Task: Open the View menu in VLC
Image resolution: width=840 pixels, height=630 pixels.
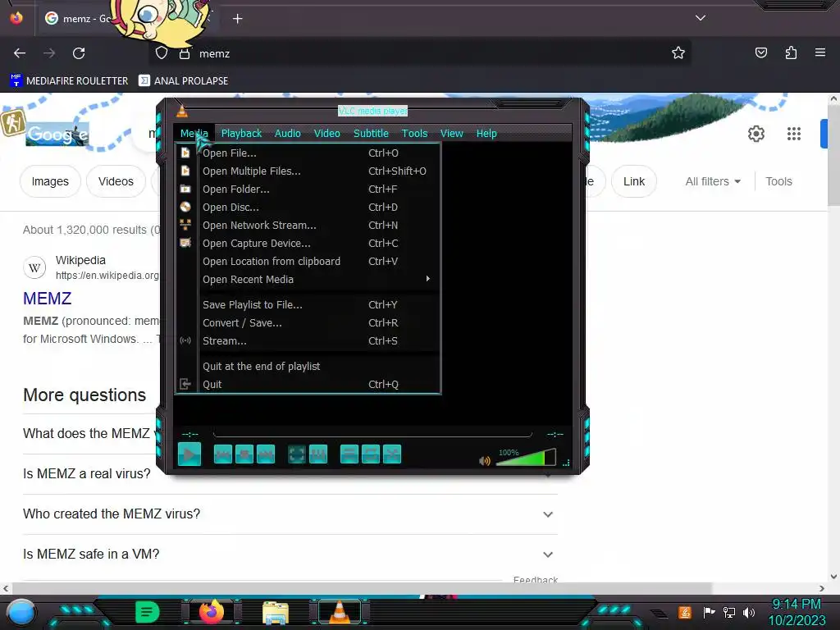Action: click(452, 134)
